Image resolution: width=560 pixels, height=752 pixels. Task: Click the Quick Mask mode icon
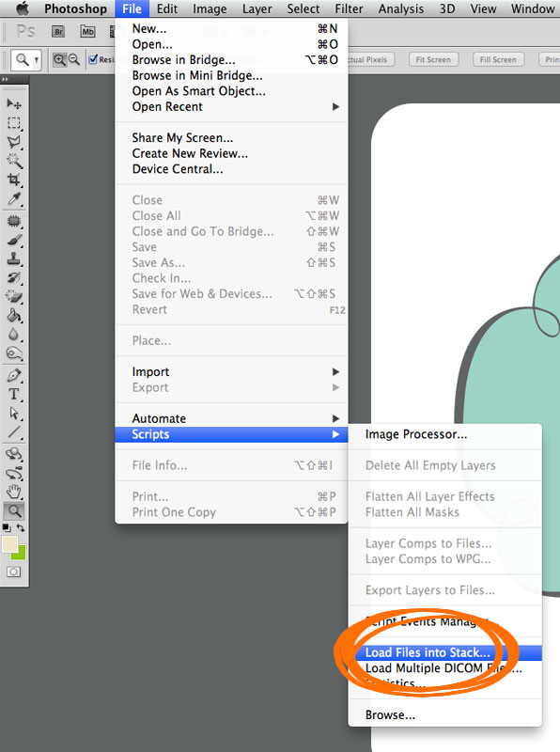click(x=13, y=572)
